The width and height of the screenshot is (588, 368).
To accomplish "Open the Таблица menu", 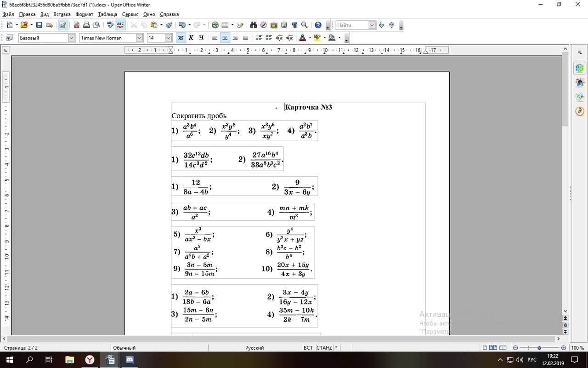I will coord(107,14).
